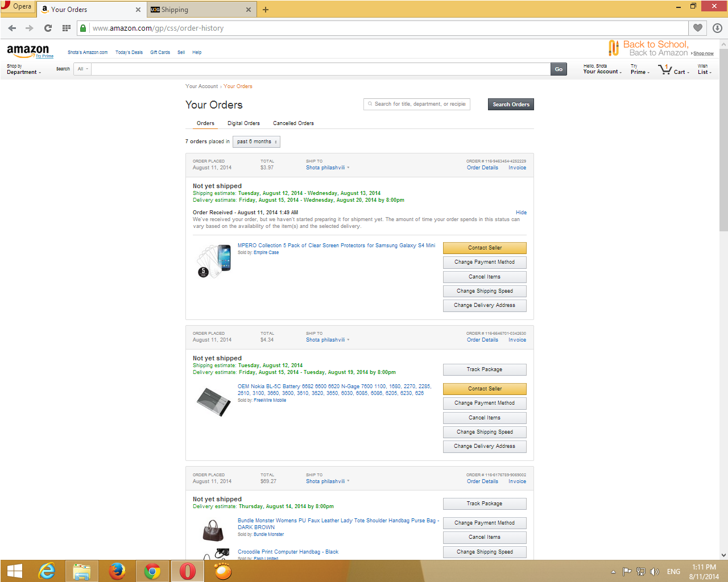The height and width of the screenshot is (582, 728).
Task: Click the Go search button
Action: [559, 69]
